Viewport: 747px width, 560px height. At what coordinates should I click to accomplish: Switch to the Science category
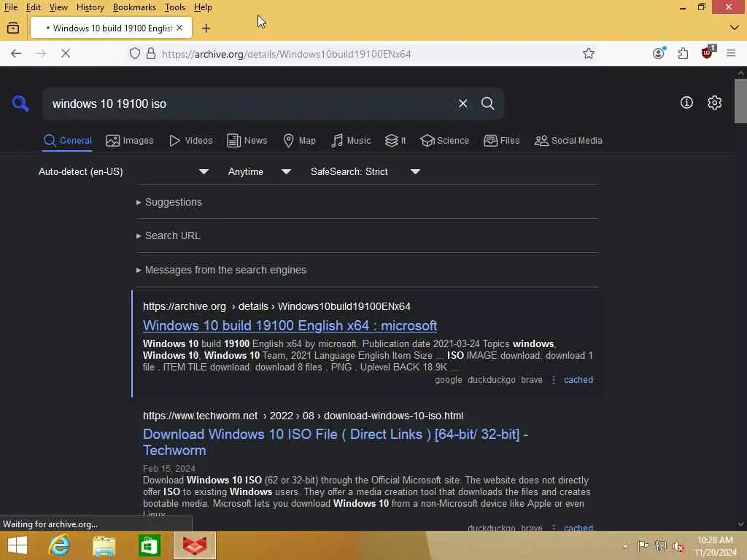(444, 141)
